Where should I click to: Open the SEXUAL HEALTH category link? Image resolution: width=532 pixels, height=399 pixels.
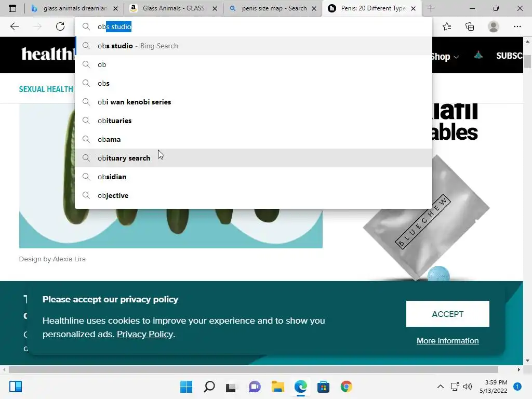46,89
